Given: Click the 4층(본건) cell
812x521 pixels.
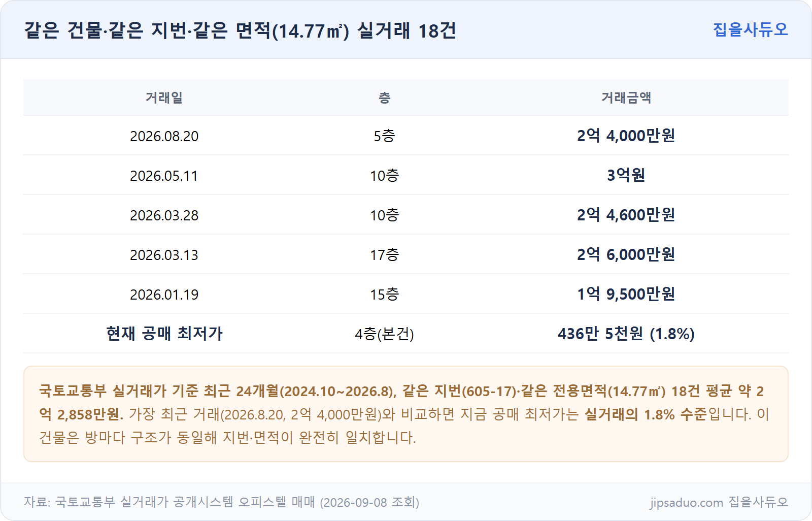Looking at the screenshot, I should 384,334.
